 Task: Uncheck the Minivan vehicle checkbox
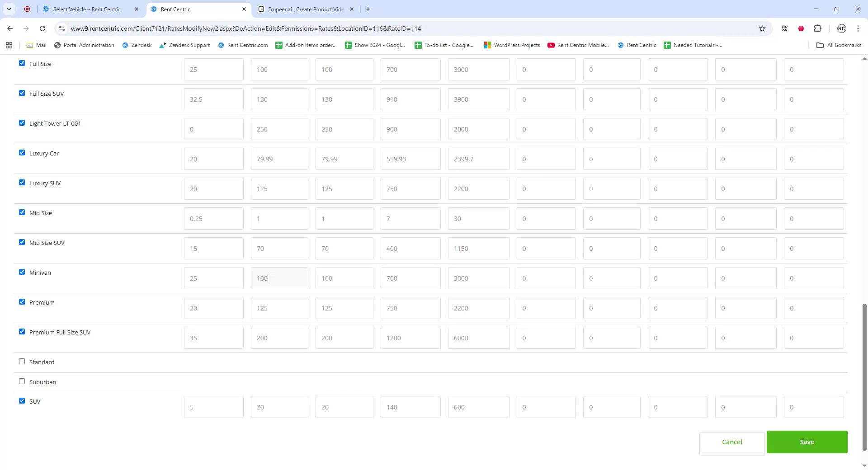(x=21, y=272)
